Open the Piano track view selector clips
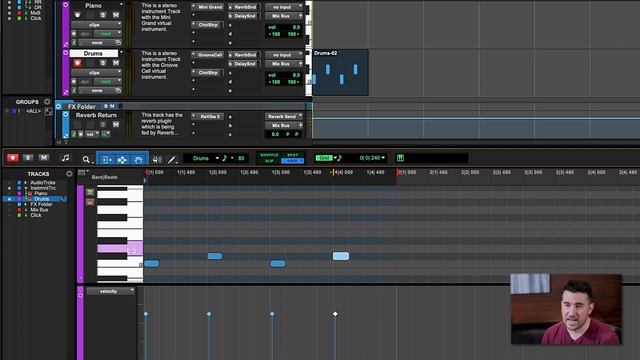640x360 pixels. [x=96, y=25]
